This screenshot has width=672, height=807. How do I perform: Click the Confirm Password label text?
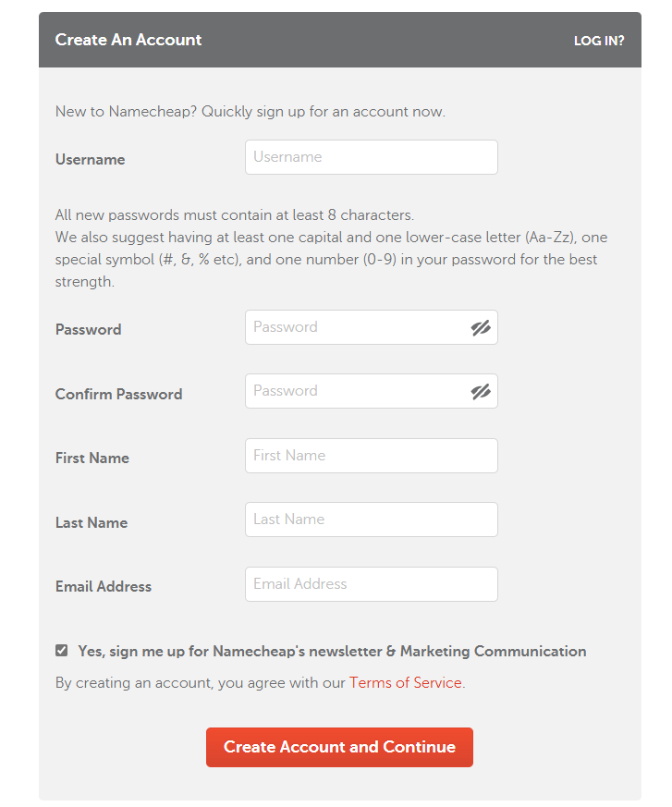(x=118, y=394)
